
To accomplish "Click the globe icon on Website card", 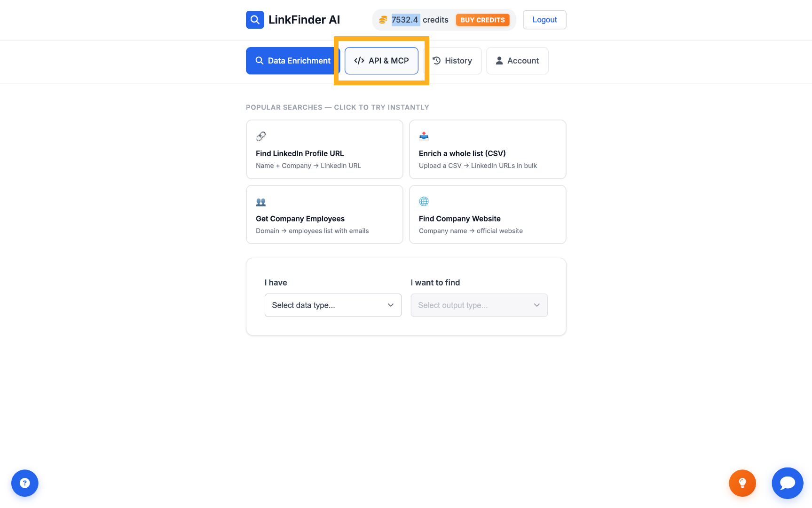I will 424,201.
